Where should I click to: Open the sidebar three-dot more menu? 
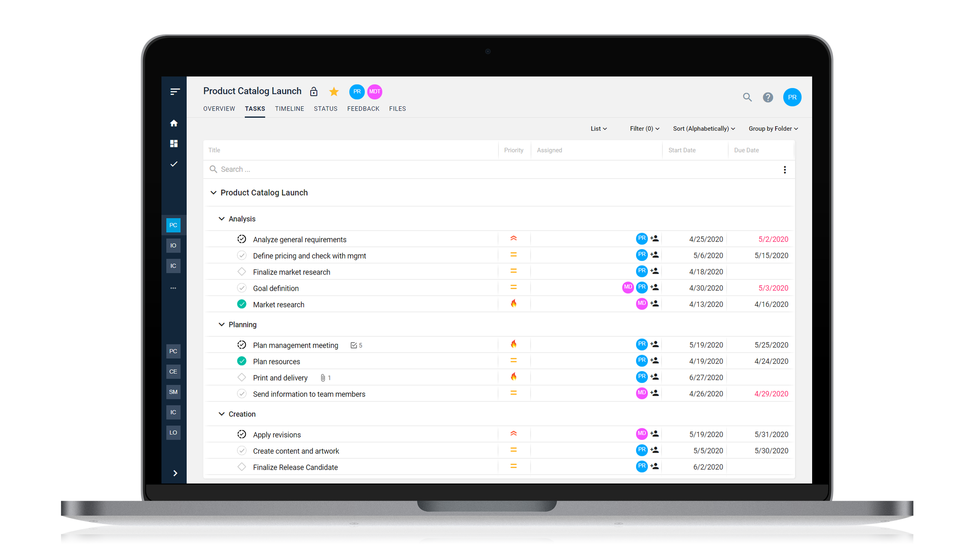click(173, 288)
